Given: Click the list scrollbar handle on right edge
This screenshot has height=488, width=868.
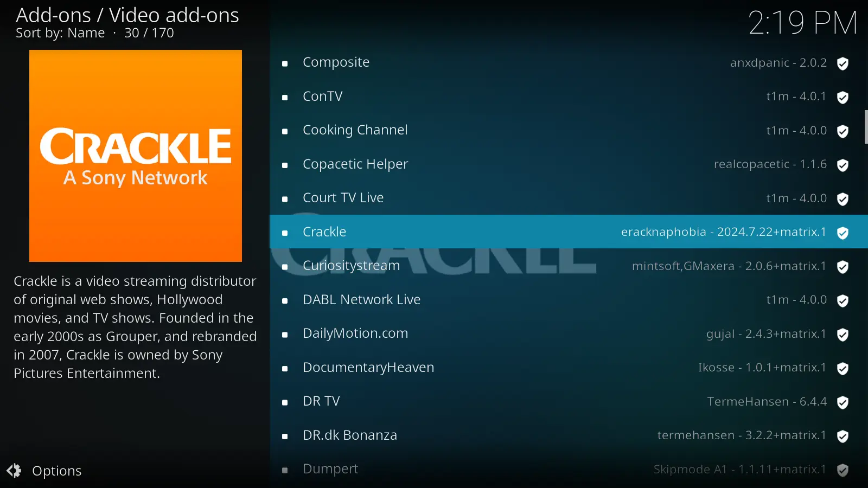Looking at the screenshot, I should pos(866,127).
